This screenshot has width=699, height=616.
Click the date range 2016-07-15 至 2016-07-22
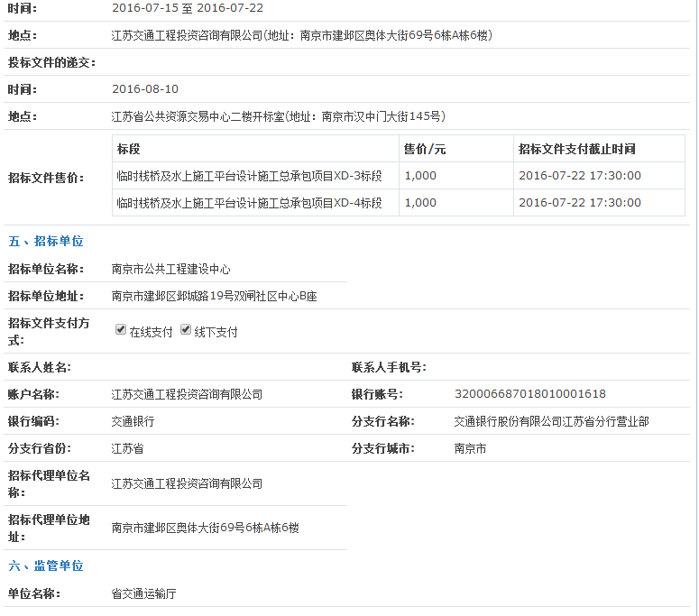(188, 8)
